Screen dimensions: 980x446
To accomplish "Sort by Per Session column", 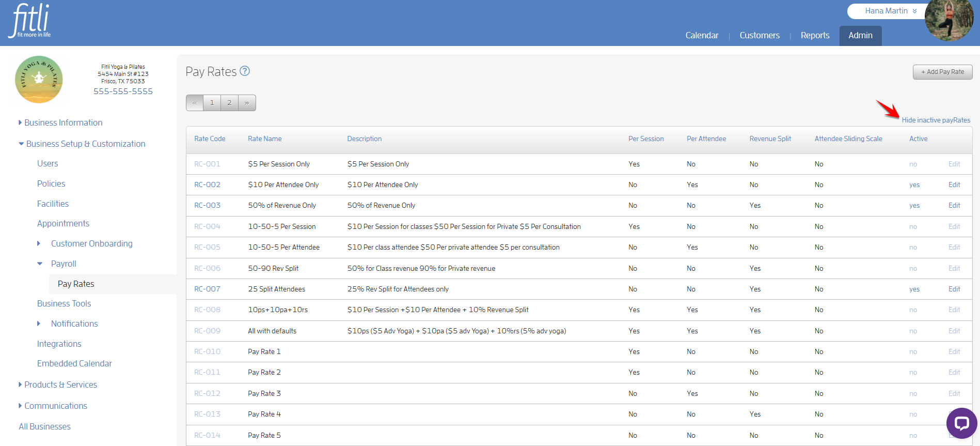I will tap(646, 139).
